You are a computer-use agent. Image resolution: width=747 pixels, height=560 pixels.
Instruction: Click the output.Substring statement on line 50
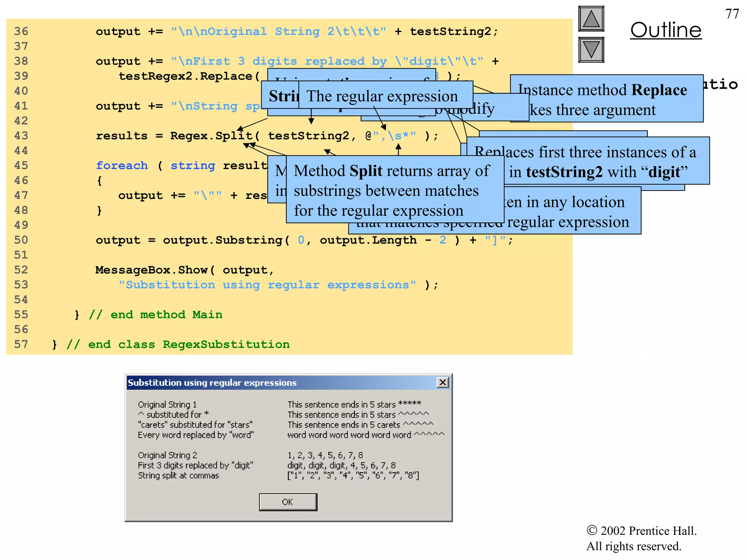click(304, 240)
